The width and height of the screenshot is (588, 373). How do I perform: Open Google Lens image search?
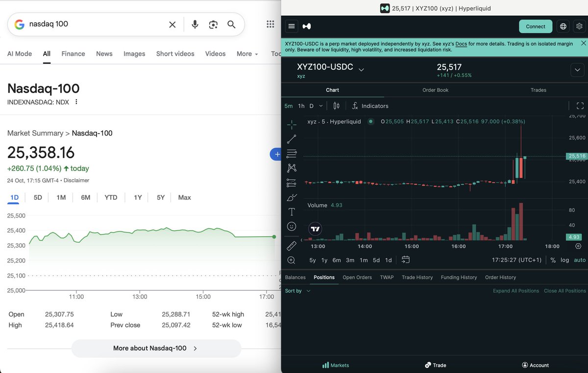click(213, 24)
